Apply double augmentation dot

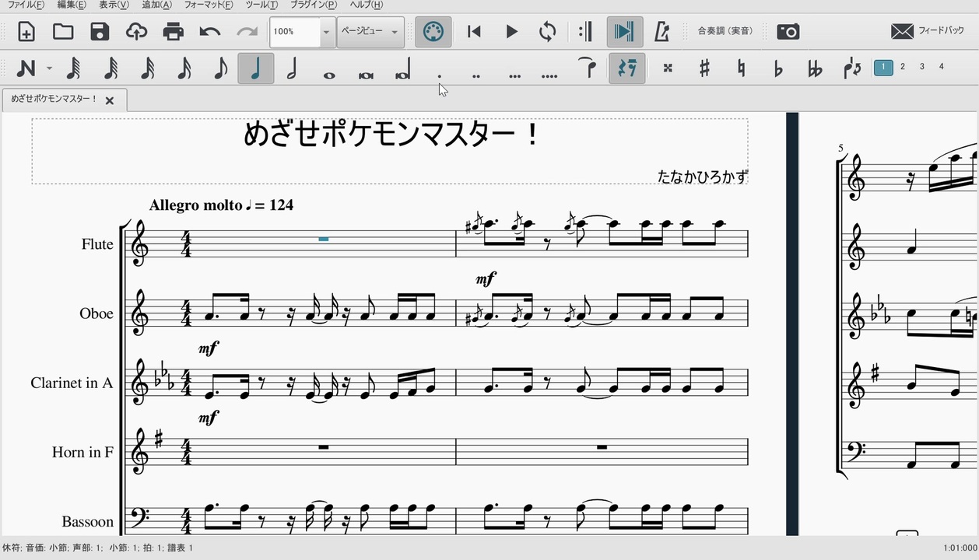click(476, 75)
